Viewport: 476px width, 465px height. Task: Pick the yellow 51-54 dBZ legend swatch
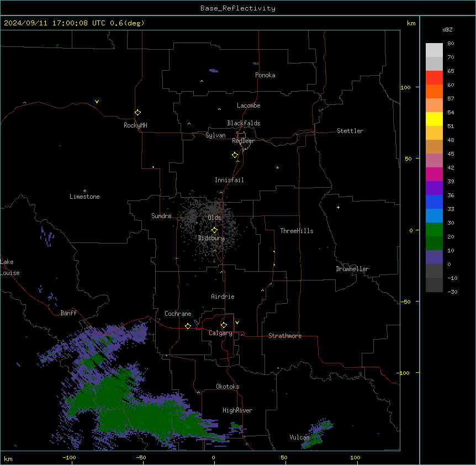point(434,119)
